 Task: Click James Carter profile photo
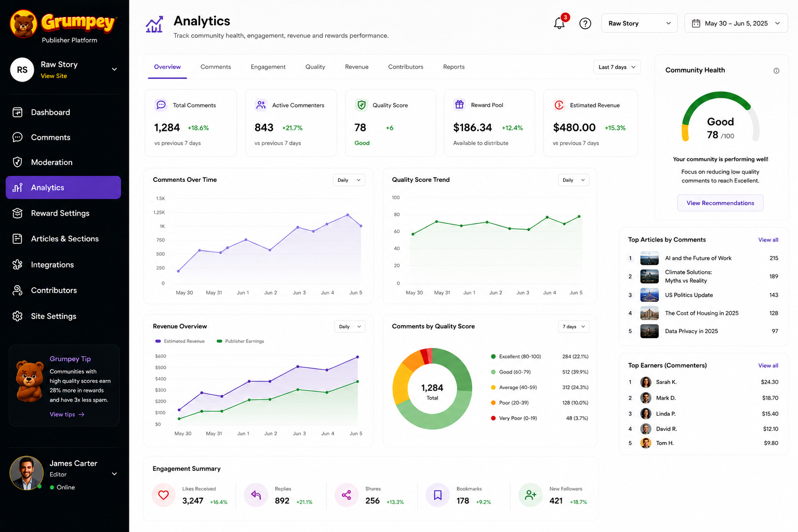(26, 473)
